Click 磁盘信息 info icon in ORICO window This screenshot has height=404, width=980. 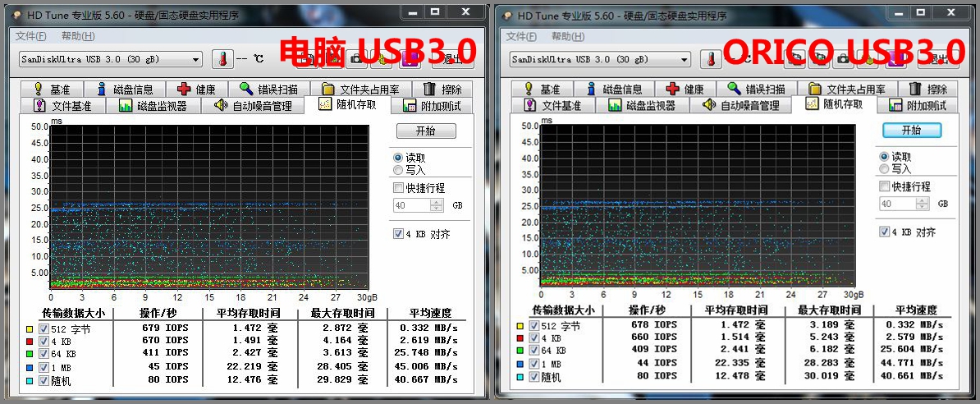point(591,89)
